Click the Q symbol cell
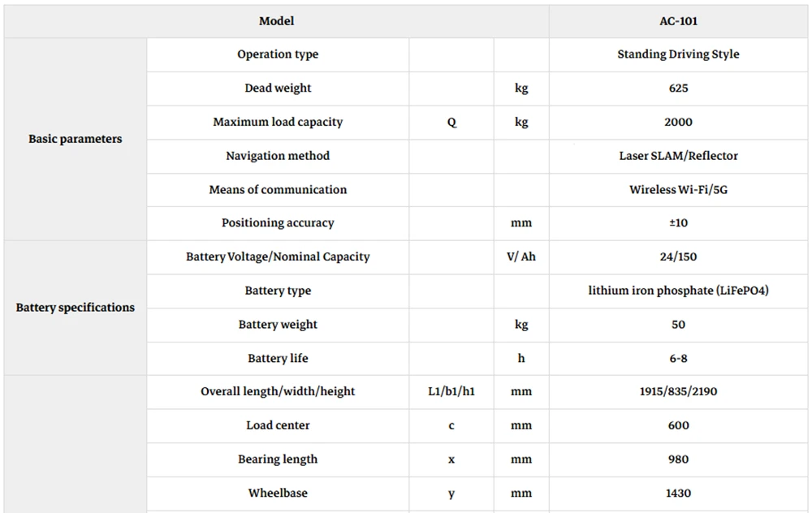812x513 pixels. coord(451,123)
